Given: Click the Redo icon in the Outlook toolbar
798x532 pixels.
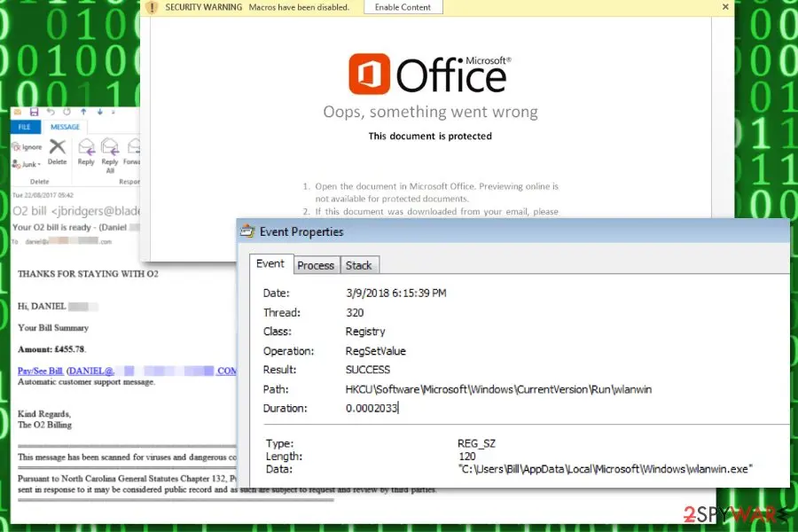Looking at the screenshot, I should 67,112.
